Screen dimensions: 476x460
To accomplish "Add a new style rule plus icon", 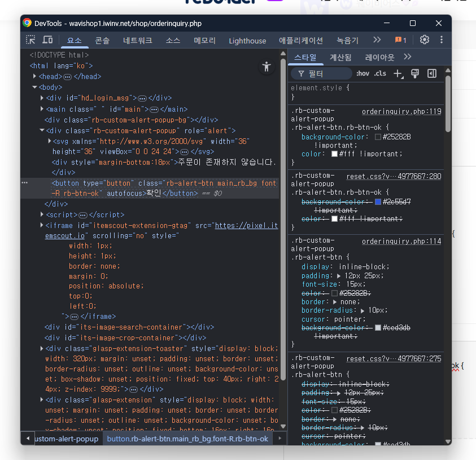I will [398, 74].
